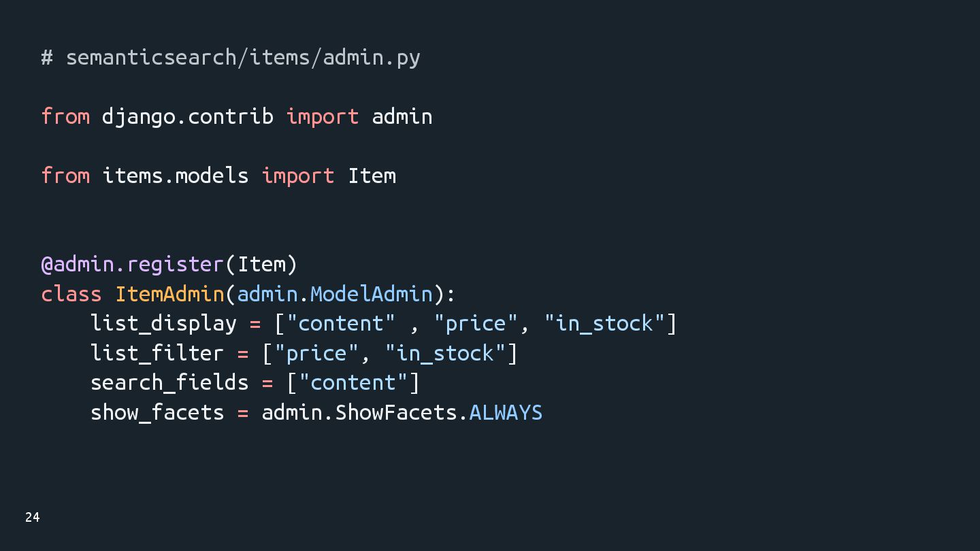Click the slide number 24
Viewport: 980px width, 551px height.
point(33,518)
